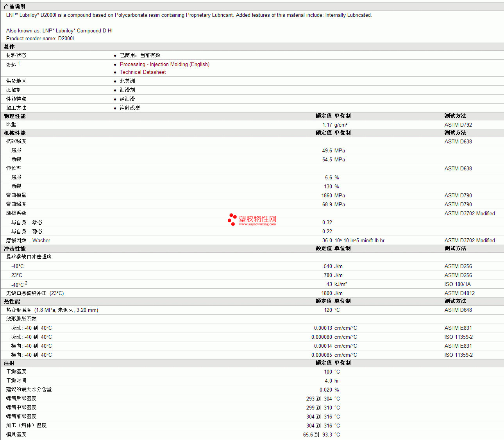Click the 螺筒前部温度 label
The height and width of the screenshot is (440, 504).
click(x=21, y=417)
